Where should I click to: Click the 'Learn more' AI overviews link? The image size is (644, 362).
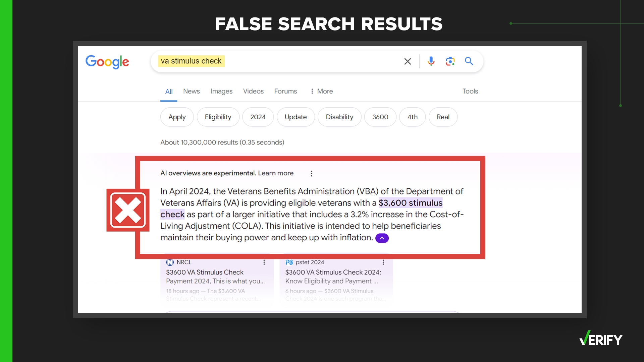[x=276, y=173]
